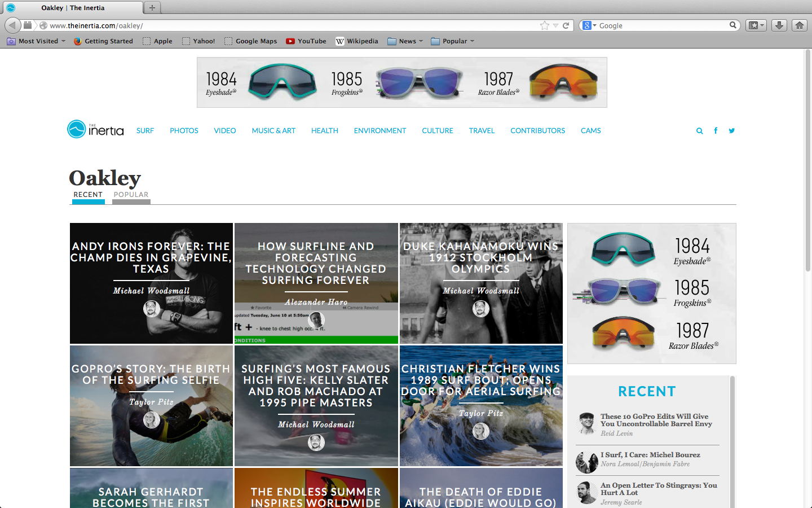Click author name Alexander Haro
The image size is (812, 508).
316,302
